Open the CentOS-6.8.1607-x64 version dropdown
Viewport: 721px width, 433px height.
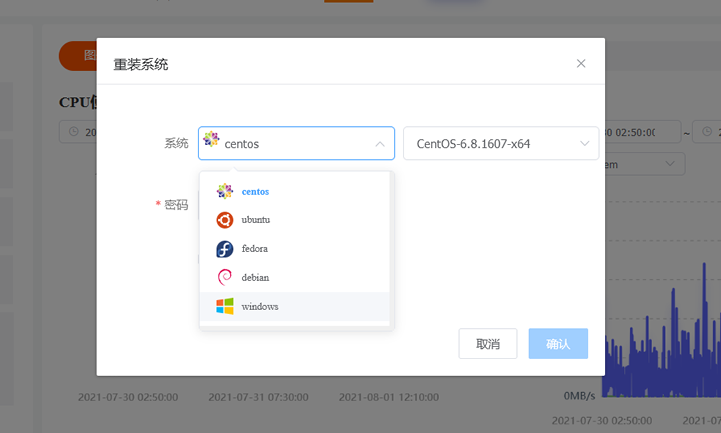tap(501, 143)
